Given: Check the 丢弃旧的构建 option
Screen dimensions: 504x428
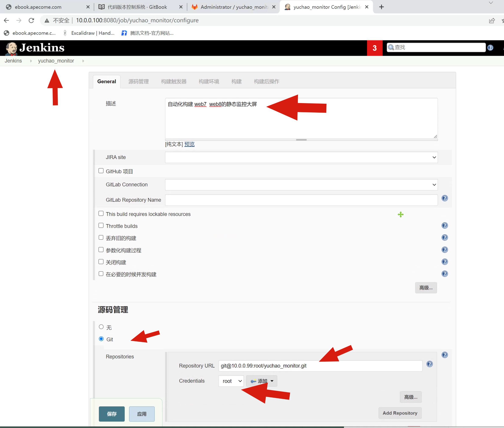Looking at the screenshot, I should point(101,238).
